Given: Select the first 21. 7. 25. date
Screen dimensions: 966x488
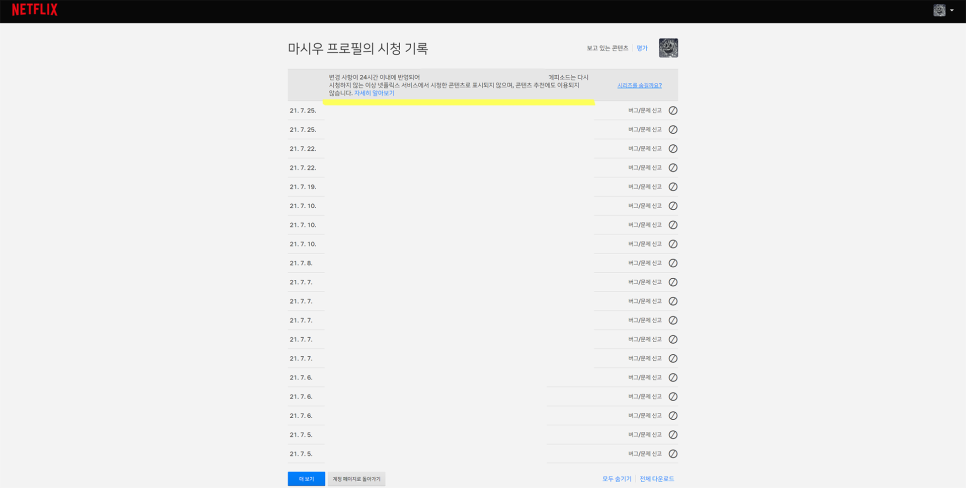Looking at the screenshot, I should coord(302,110).
